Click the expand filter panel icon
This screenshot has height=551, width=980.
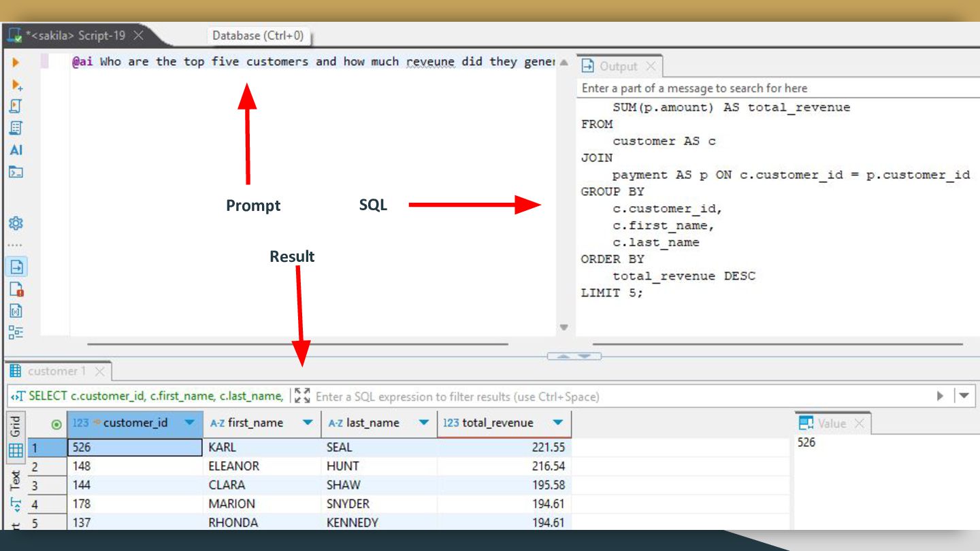coord(303,396)
